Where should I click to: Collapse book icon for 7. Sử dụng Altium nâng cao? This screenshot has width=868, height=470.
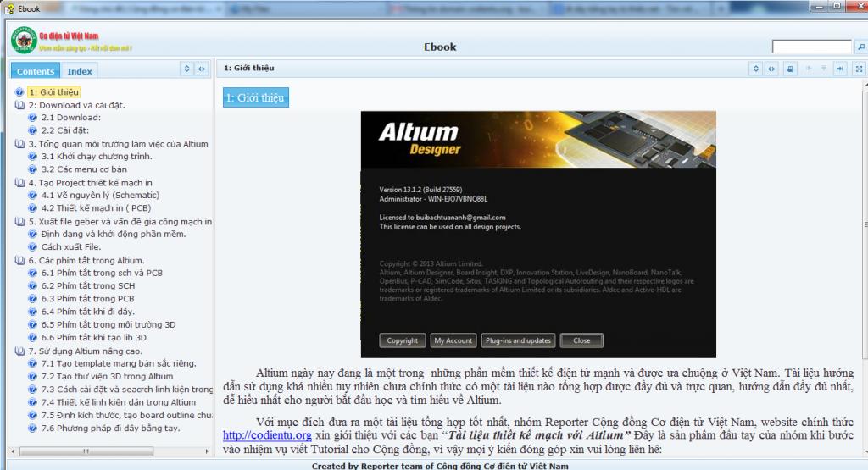click(x=19, y=351)
